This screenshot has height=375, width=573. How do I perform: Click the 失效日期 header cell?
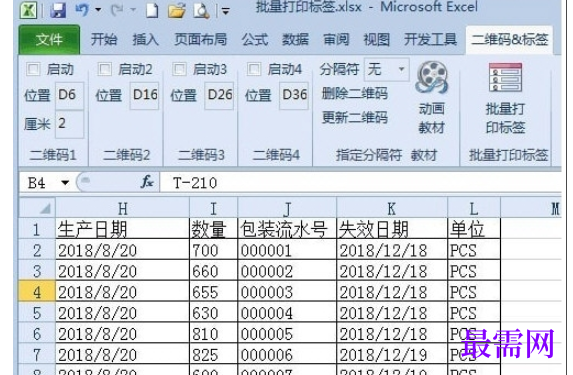pos(392,229)
